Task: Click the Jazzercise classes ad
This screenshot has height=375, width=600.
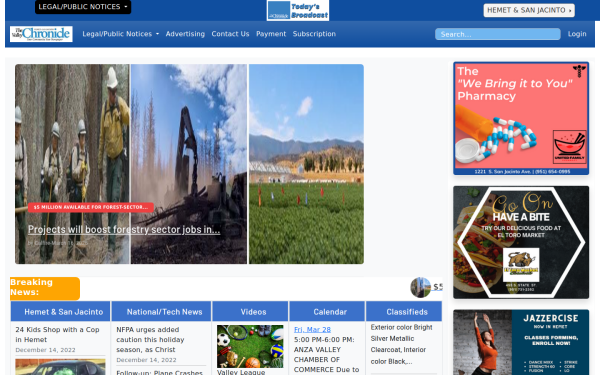Action: pyautogui.click(x=521, y=342)
